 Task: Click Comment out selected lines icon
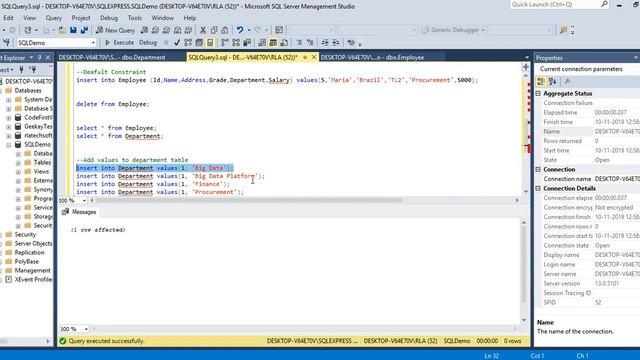tap(299, 42)
